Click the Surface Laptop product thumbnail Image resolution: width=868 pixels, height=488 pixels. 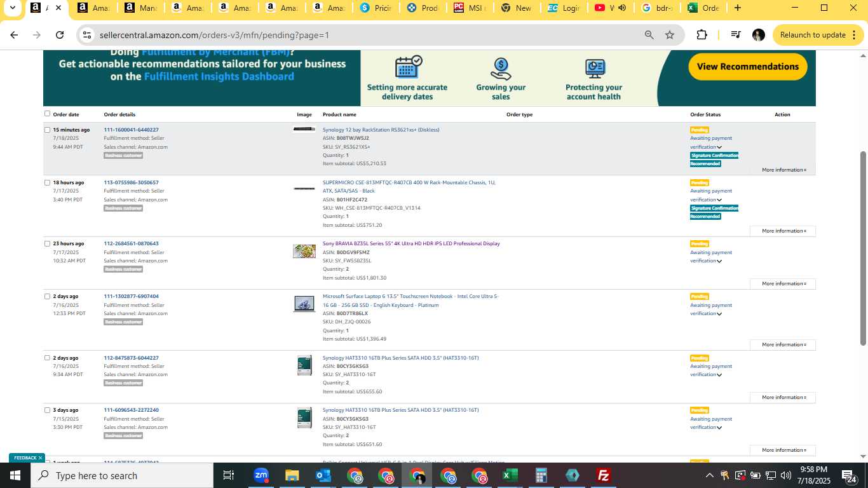pyautogui.click(x=304, y=304)
